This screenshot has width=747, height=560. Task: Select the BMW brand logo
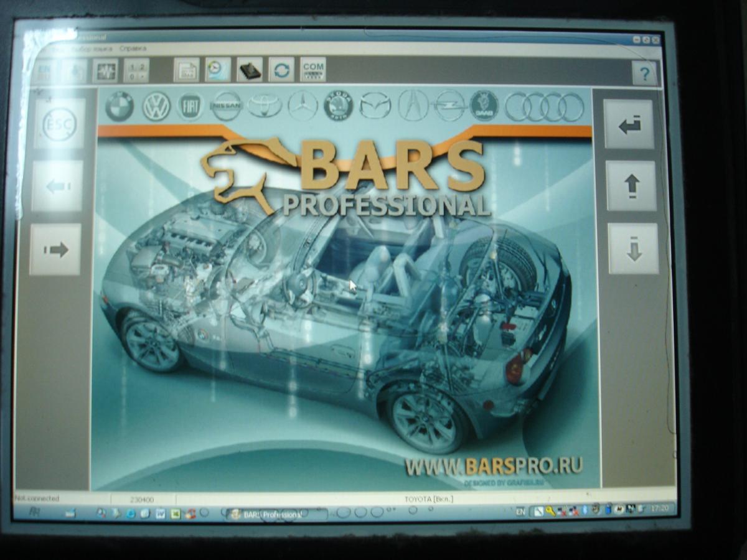(120, 106)
